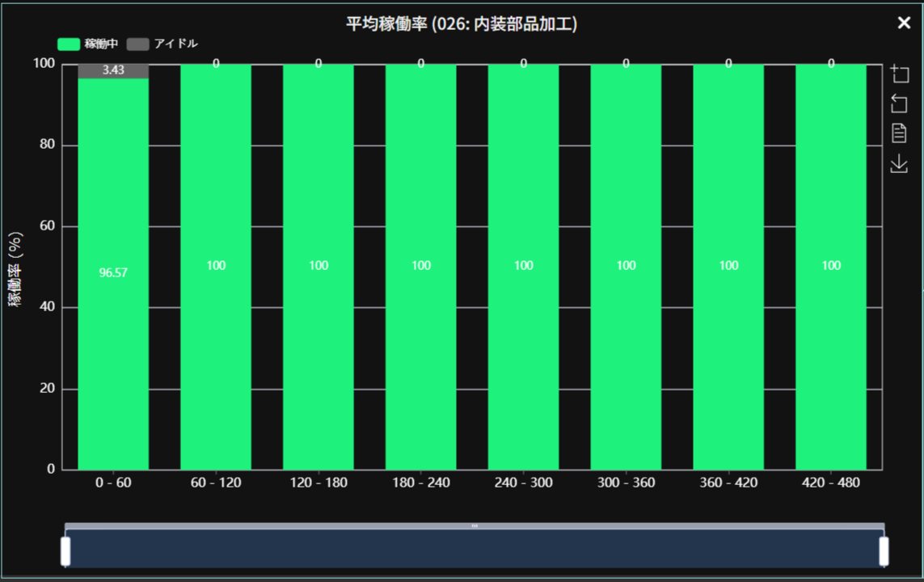Toggle the アイドル legend series

point(175,44)
